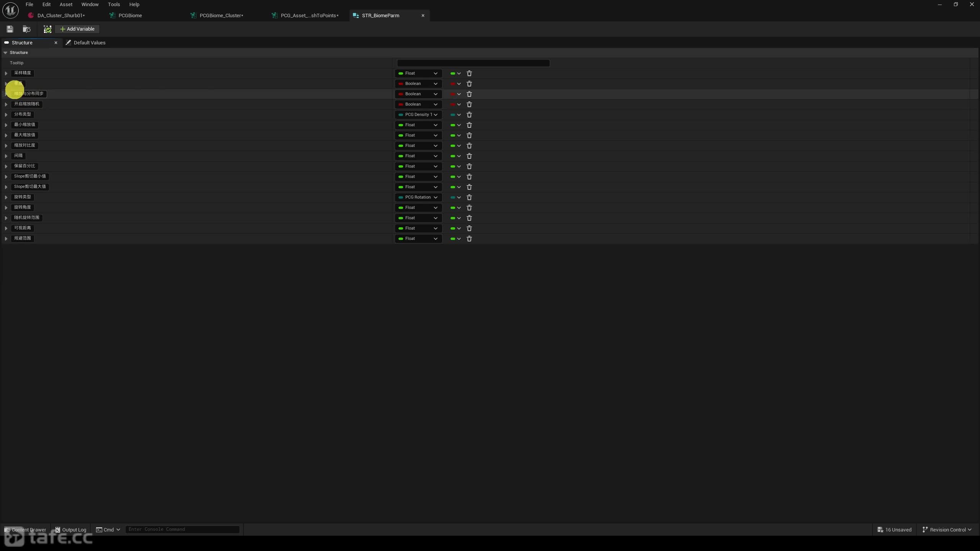Delete the 随机旋转范围 variable
Screen dimensions: 980x551
coord(469,218)
